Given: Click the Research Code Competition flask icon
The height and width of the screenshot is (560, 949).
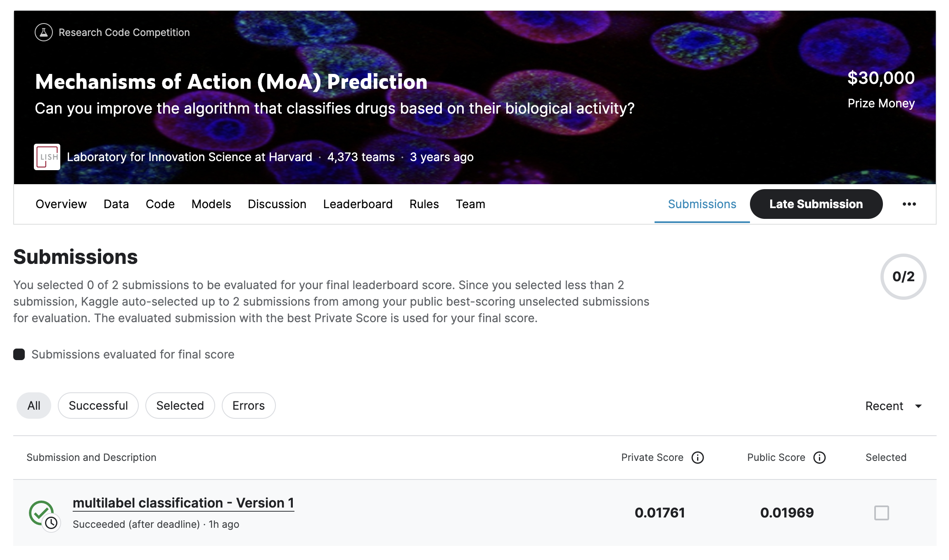Looking at the screenshot, I should coord(43,32).
